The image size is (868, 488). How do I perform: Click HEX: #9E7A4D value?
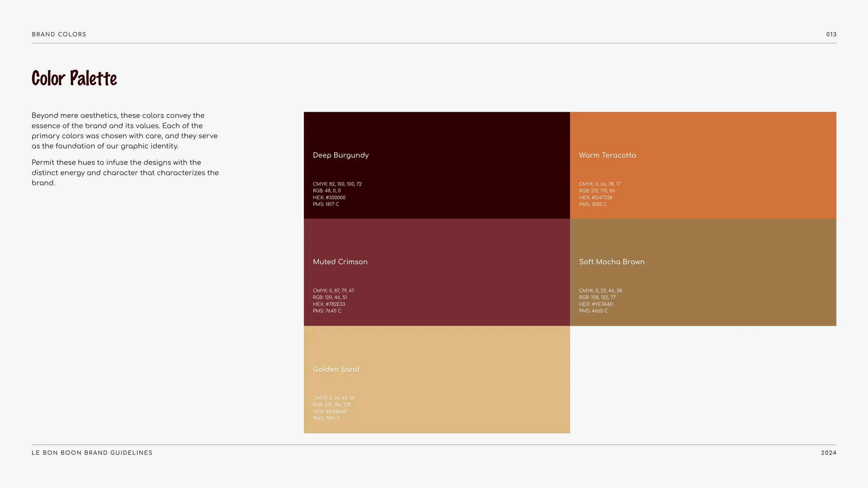[x=596, y=304]
